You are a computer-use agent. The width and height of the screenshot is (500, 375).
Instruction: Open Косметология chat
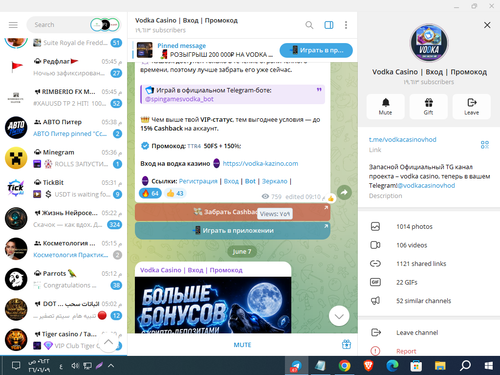pos(63,249)
